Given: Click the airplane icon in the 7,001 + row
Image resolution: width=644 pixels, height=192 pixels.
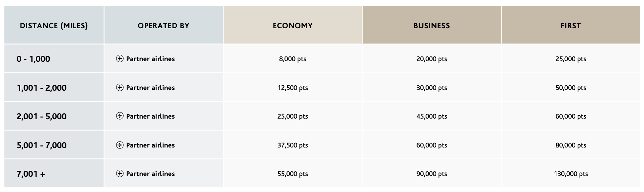Looking at the screenshot, I should pos(120,174).
